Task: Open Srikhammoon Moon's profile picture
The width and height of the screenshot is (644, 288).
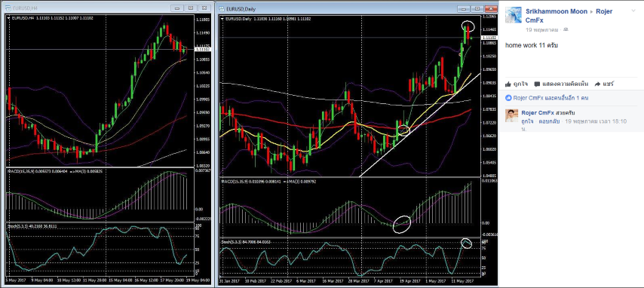Action: (513, 15)
